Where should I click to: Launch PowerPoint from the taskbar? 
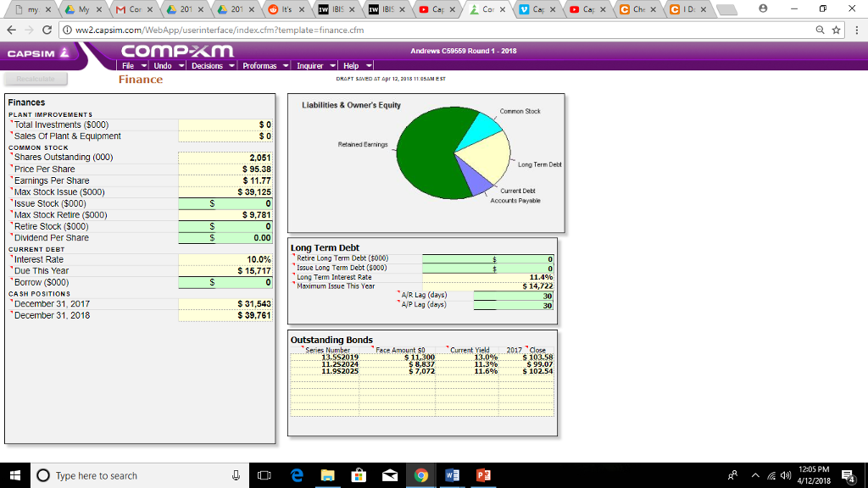483,475
